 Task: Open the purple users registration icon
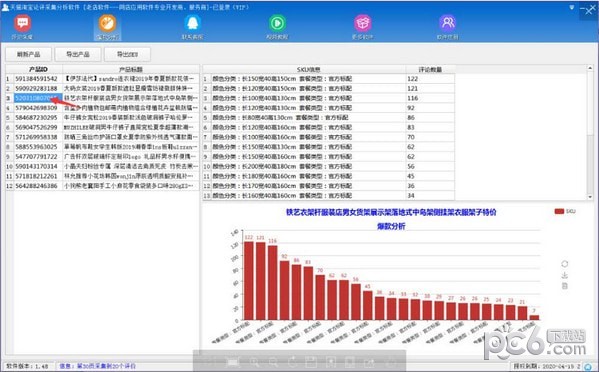click(447, 23)
